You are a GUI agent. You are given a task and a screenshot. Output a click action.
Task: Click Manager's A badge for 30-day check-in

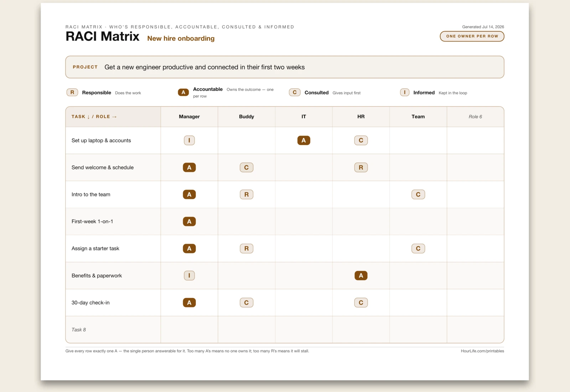coord(189,303)
